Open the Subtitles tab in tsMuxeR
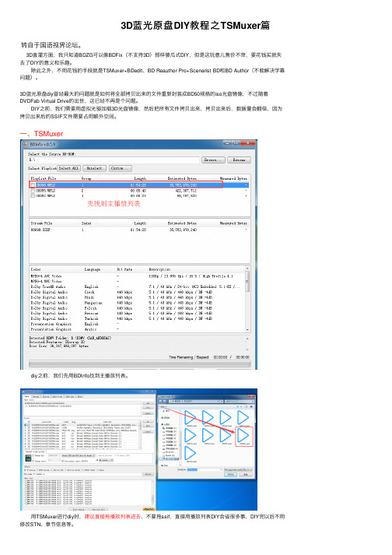 pos(70,396)
